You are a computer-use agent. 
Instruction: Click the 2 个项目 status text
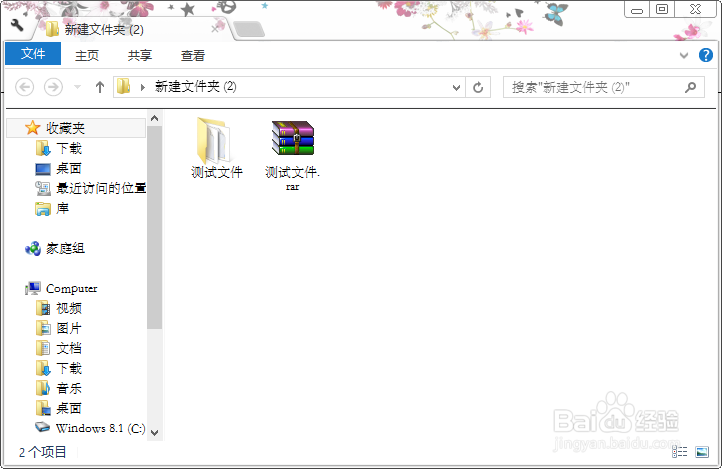point(42,452)
